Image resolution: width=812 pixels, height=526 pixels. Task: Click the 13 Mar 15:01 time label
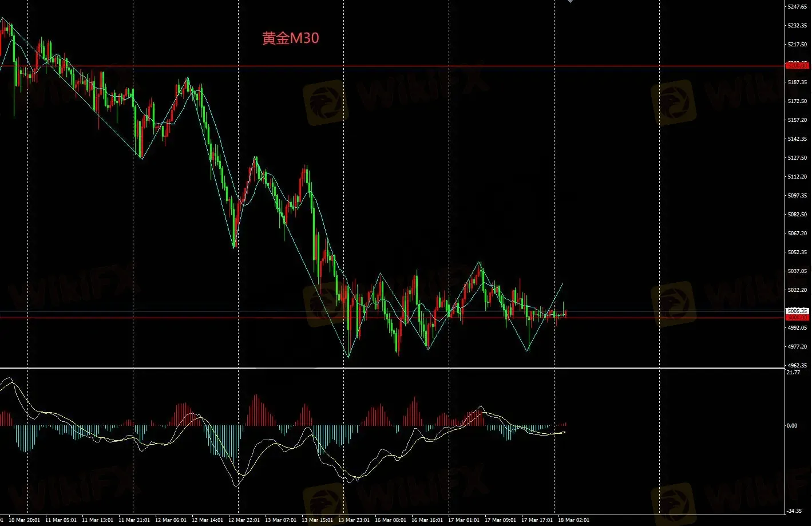[317, 520]
